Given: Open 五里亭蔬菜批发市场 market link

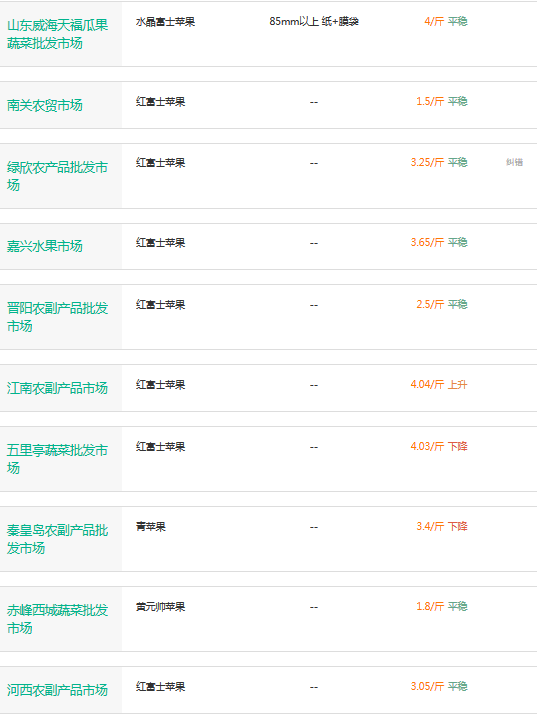Looking at the screenshot, I should 57,459.
